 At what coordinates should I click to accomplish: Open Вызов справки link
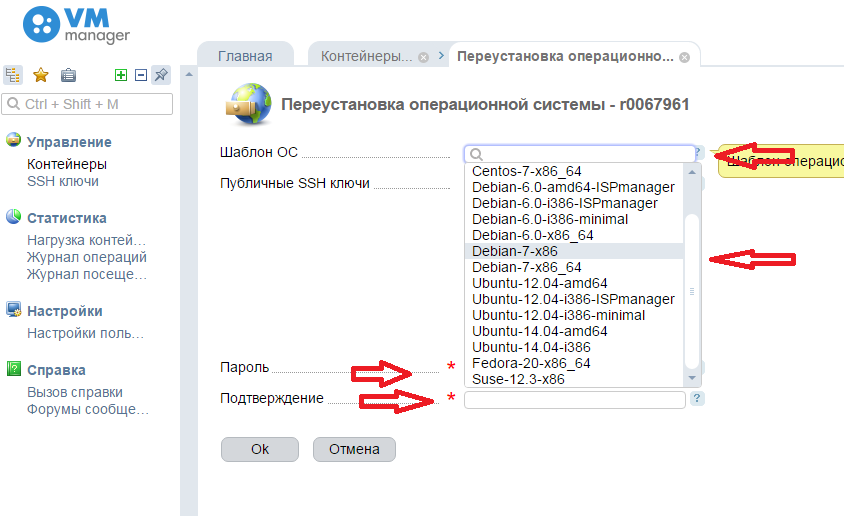click(x=75, y=392)
